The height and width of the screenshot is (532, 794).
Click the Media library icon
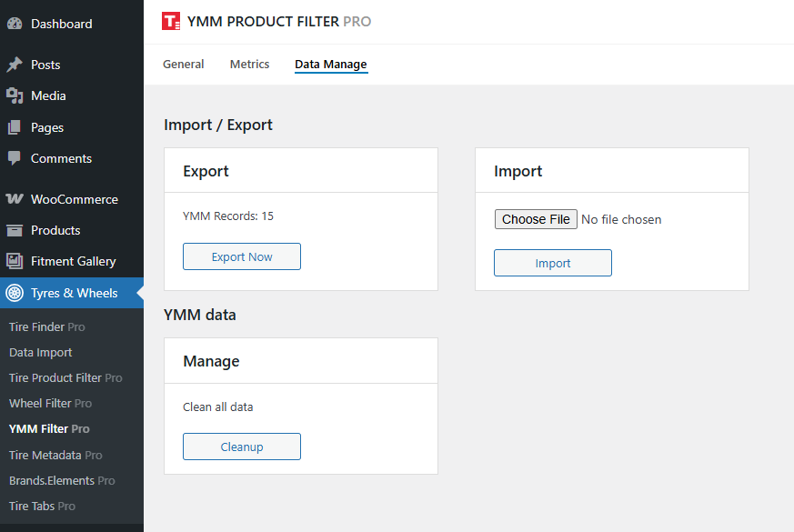pyautogui.click(x=15, y=95)
